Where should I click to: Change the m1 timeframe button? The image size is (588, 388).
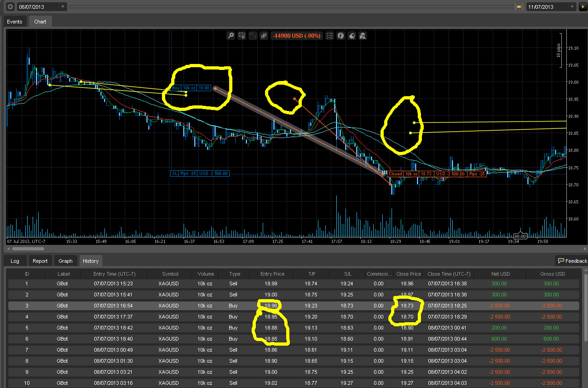[253, 35]
